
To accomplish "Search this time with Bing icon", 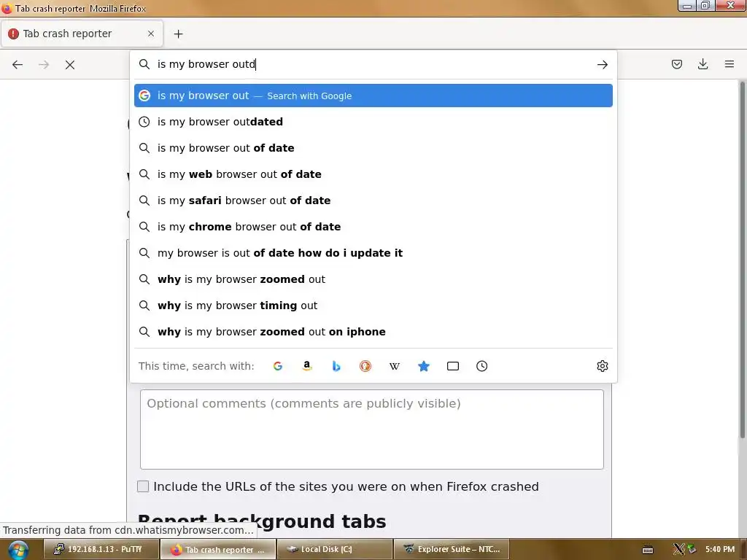I will click(x=336, y=366).
